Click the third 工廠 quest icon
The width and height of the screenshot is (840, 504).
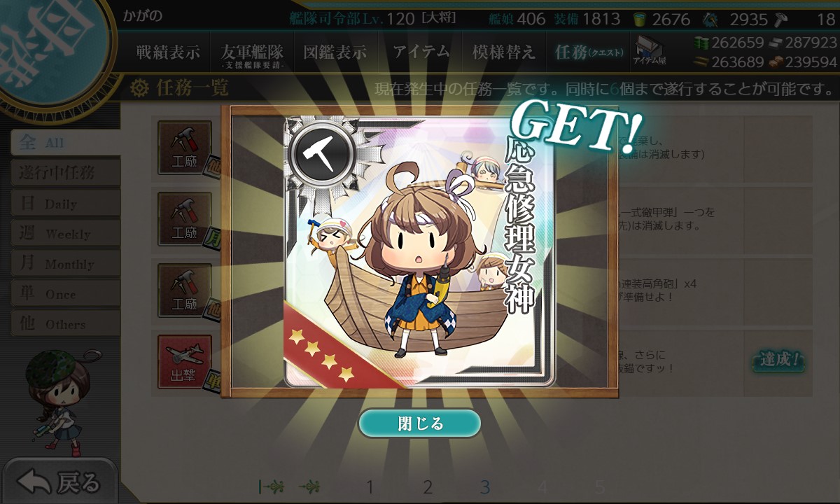(185, 290)
